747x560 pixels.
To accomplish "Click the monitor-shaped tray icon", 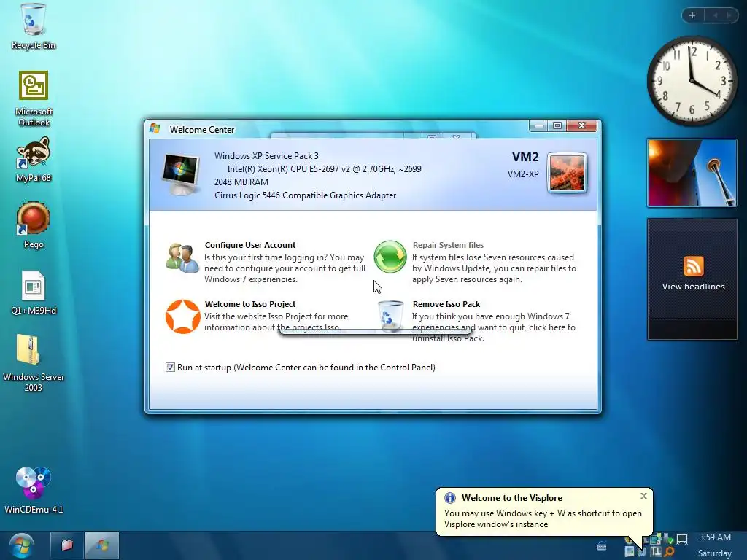I will click(x=682, y=540).
